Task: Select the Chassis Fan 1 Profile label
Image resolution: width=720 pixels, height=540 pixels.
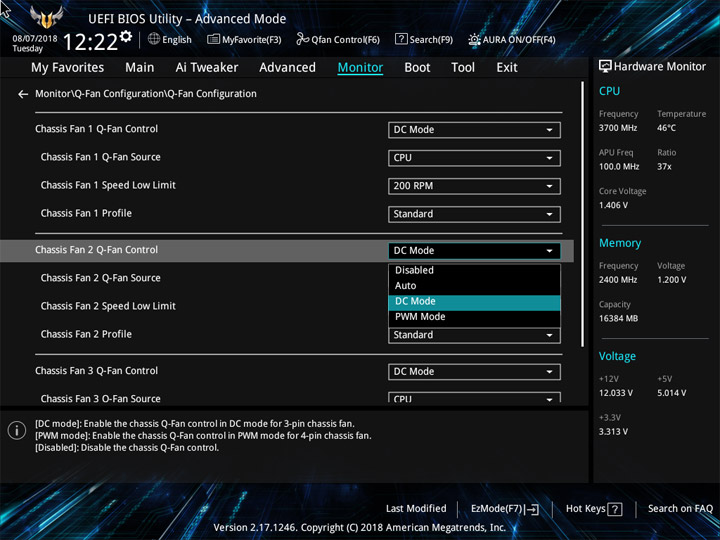Action: pos(86,213)
